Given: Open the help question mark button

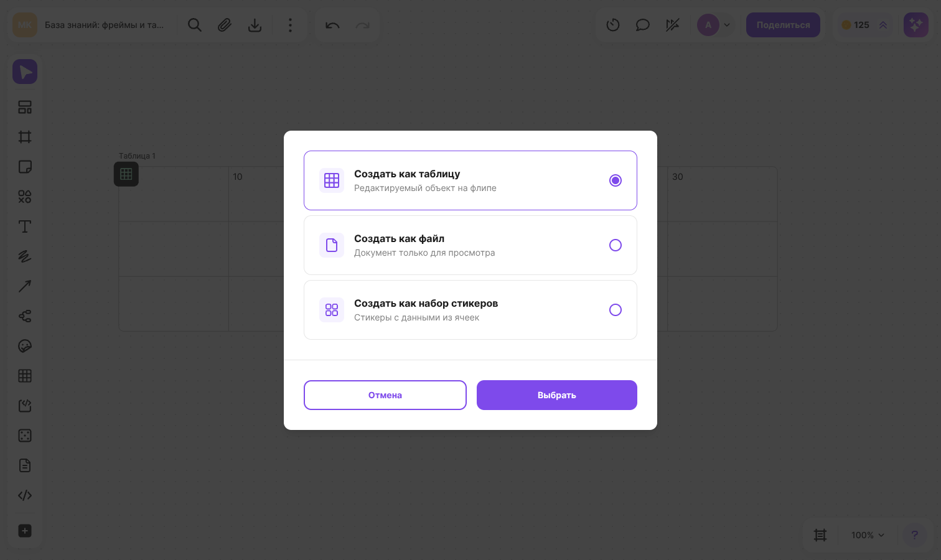Looking at the screenshot, I should click(914, 535).
